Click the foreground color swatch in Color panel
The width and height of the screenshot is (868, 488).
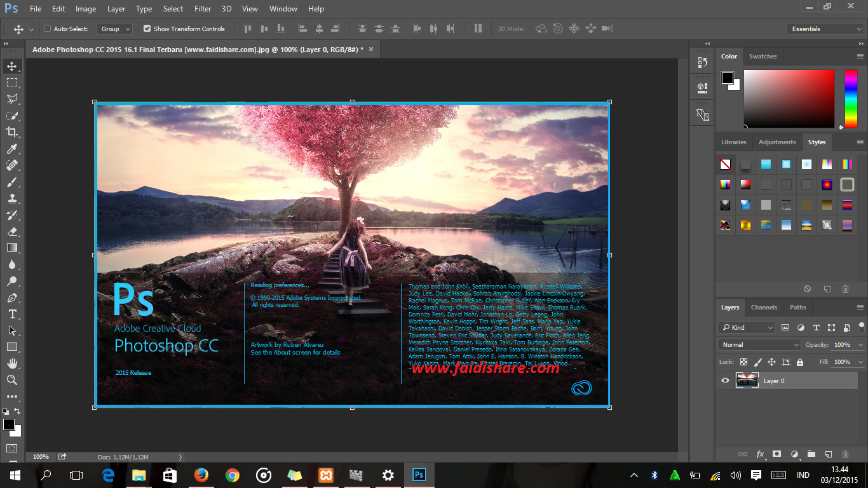(728, 78)
